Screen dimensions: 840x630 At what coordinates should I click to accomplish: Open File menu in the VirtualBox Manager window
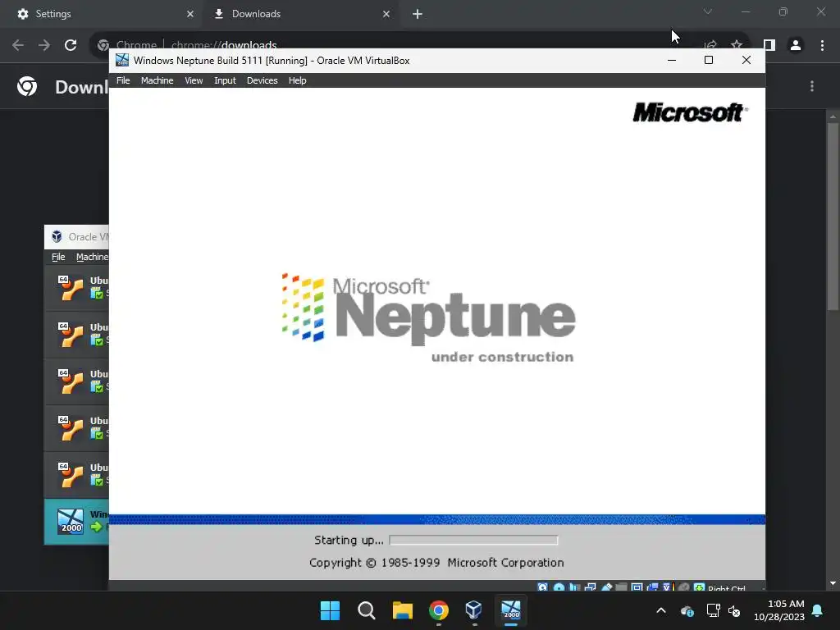[58, 257]
